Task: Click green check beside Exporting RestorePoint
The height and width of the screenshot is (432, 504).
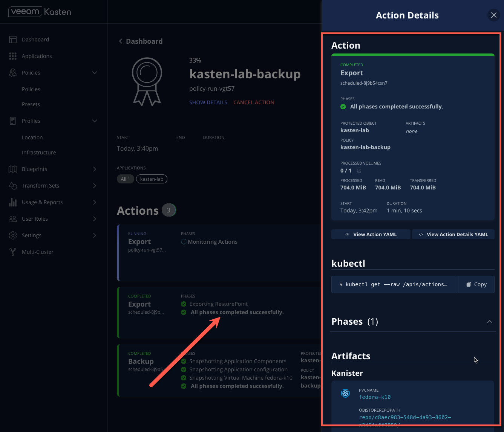Action: 184,304
